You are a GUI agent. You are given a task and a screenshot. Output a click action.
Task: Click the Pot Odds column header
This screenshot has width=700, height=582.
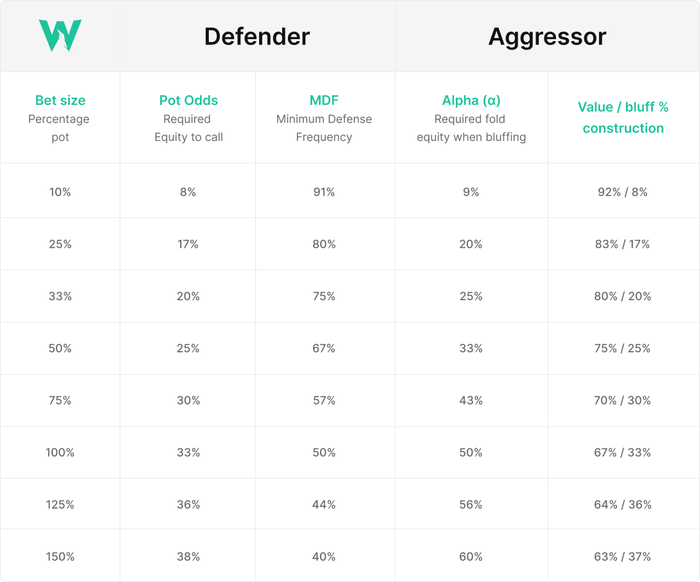coord(188,100)
